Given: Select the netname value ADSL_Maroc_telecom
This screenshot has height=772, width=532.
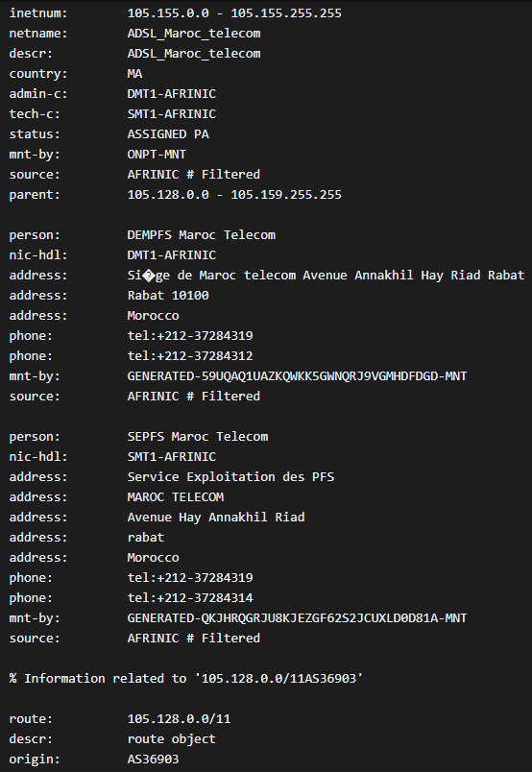Looking at the screenshot, I should tap(194, 34).
